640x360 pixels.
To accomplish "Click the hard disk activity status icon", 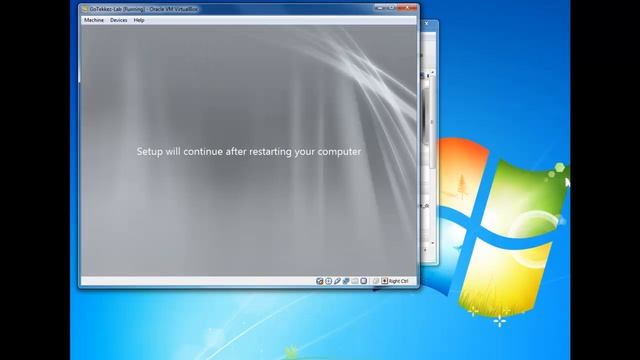I will (x=320, y=281).
